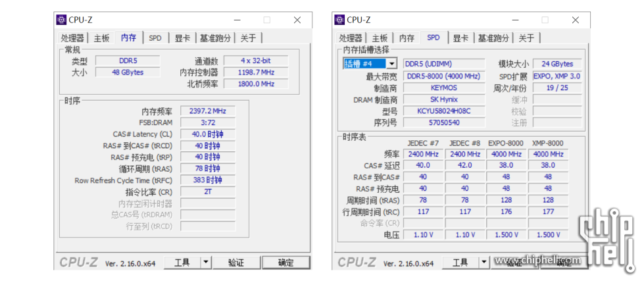Select the SPD tab in left window
Image resolution: width=644 pixels, height=283 pixels.
[x=155, y=38]
